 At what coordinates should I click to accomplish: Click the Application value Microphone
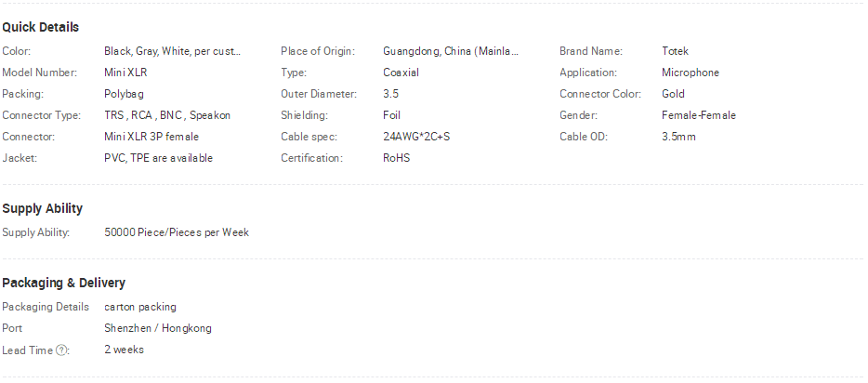[x=690, y=73]
